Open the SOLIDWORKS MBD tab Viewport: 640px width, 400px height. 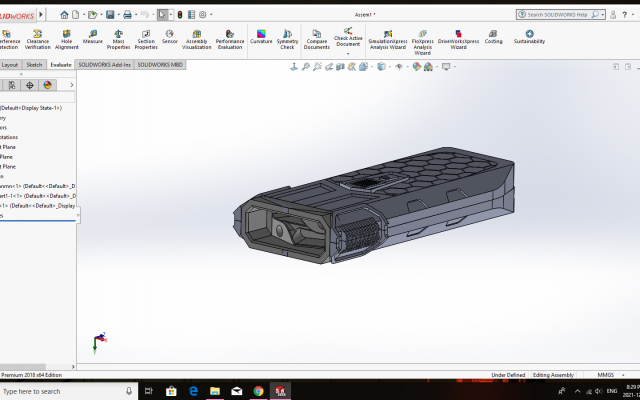click(x=160, y=65)
